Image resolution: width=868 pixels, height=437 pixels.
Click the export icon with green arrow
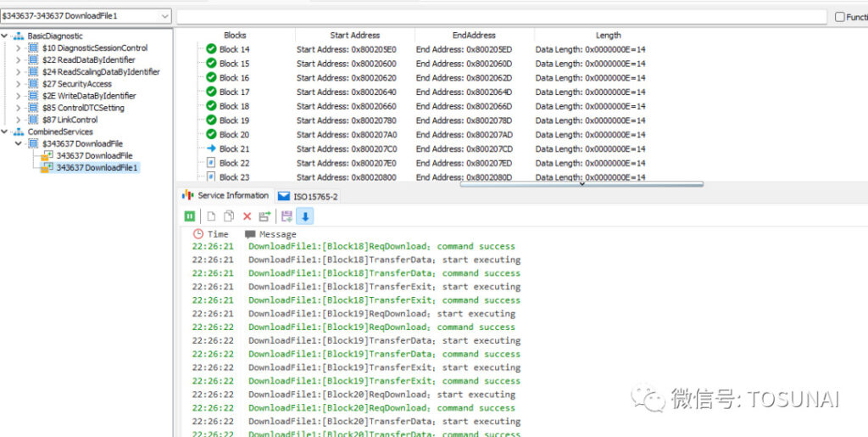tap(265, 216)
